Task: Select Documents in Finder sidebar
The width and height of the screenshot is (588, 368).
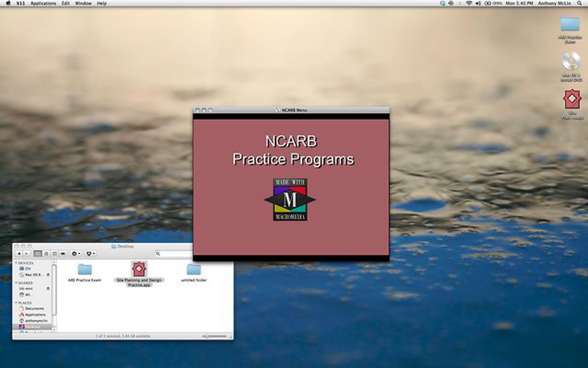Action: point(34,309)
